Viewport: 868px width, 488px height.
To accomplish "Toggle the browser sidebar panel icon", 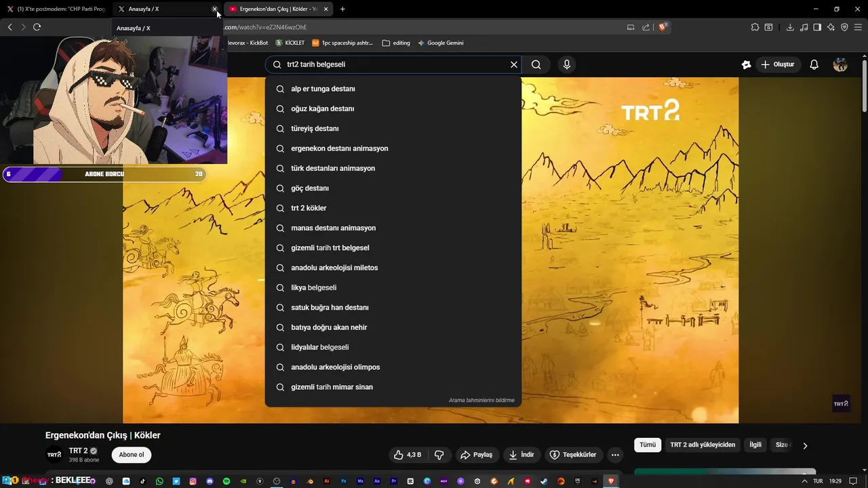I will tap(817, 27).
